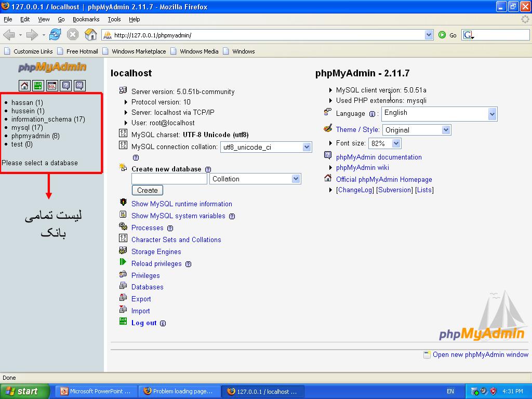Click the Create database button
Image resolution: width=532 pixels, height=399 pixels.
coord(147,190)
